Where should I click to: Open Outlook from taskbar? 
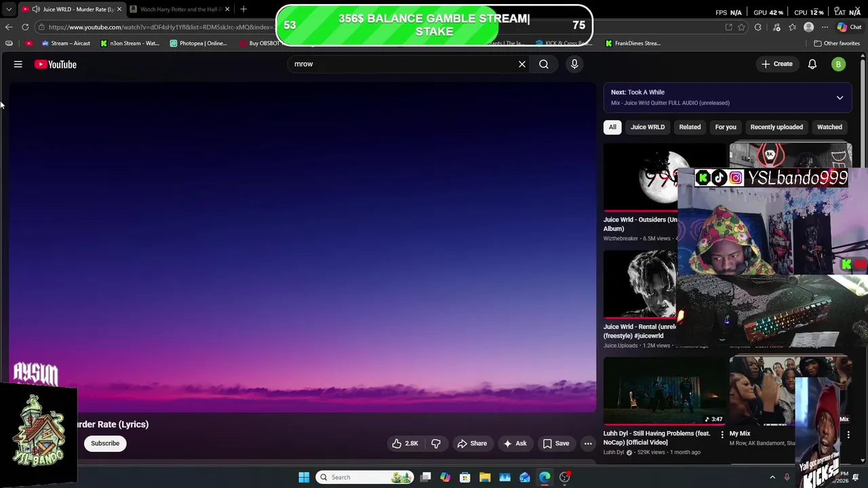tap(525, 477)
